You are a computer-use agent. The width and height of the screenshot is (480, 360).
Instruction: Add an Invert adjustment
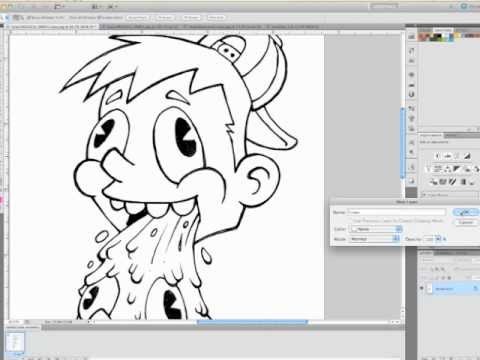coord(434,182)
